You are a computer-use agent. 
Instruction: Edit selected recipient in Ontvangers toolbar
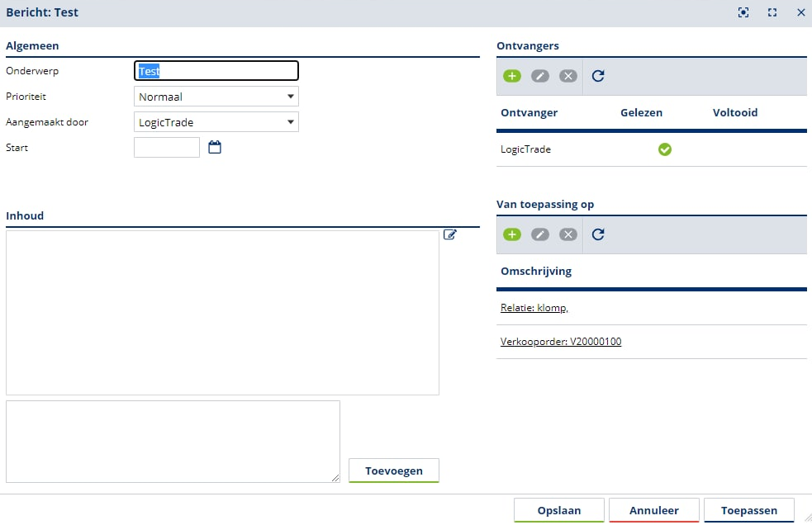(540, 76)
